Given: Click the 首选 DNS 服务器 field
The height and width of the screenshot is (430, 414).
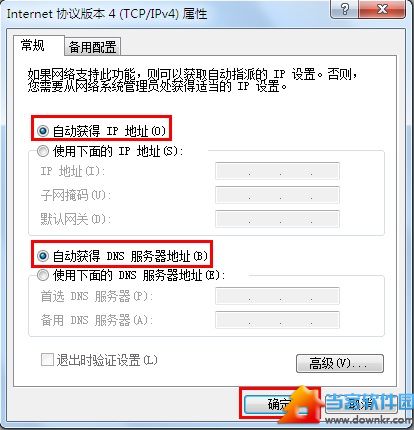Looking at the screenshot, I should click(277, 296).
